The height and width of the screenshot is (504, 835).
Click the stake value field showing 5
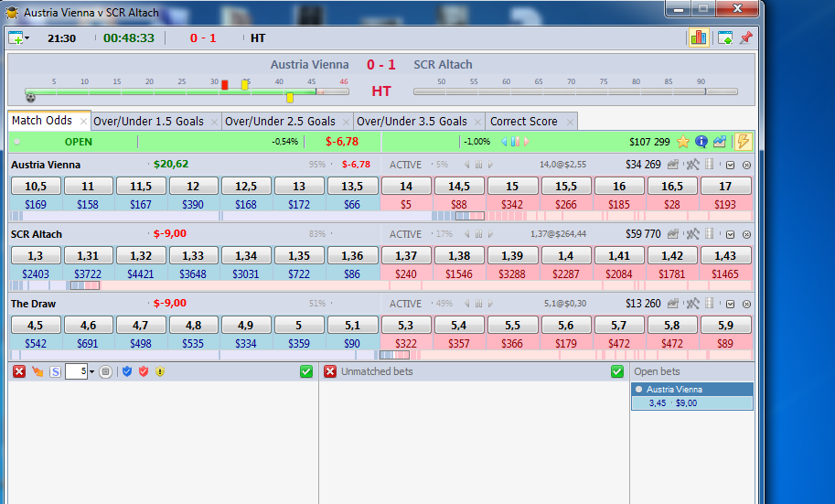[76, 371]
